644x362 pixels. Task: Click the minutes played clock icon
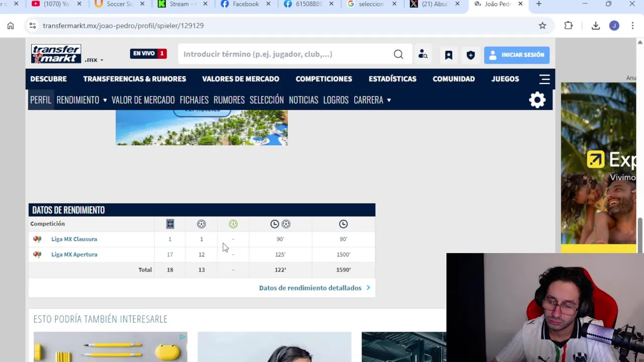point(343,224)
